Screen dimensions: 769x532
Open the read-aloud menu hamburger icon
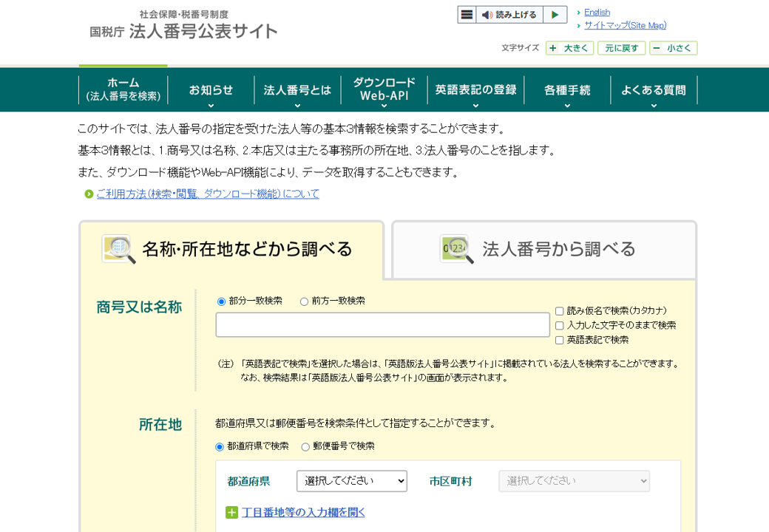(467, 15)
